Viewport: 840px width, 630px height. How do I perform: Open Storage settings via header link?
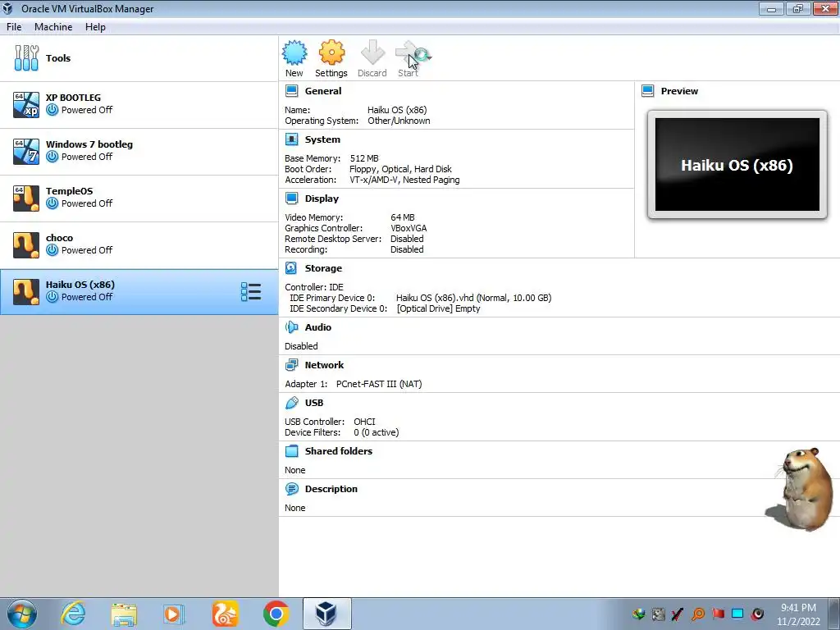pyautogui.click(x=323, y=268)
